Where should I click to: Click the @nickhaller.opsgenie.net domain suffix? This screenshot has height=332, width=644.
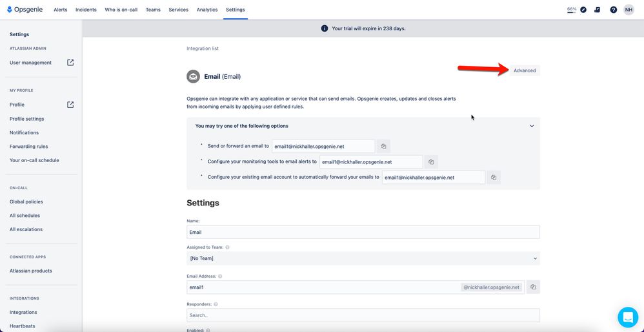click(491, 287)
